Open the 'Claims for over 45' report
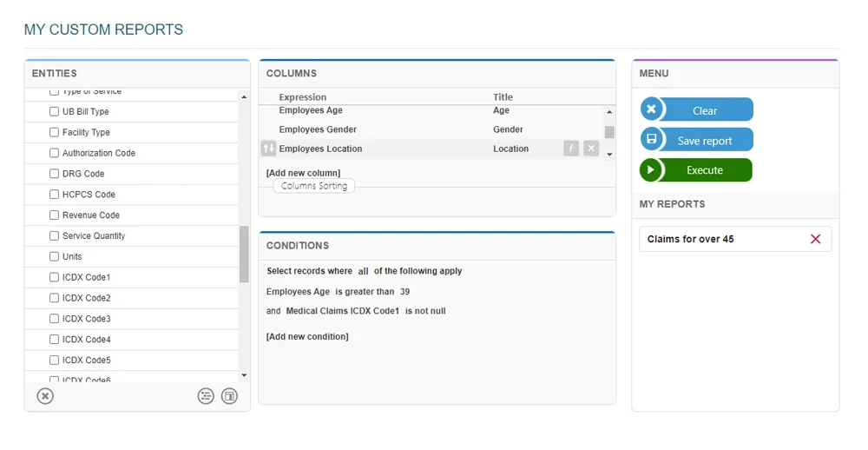The image size is (868, 450). [x=690, y=239]
